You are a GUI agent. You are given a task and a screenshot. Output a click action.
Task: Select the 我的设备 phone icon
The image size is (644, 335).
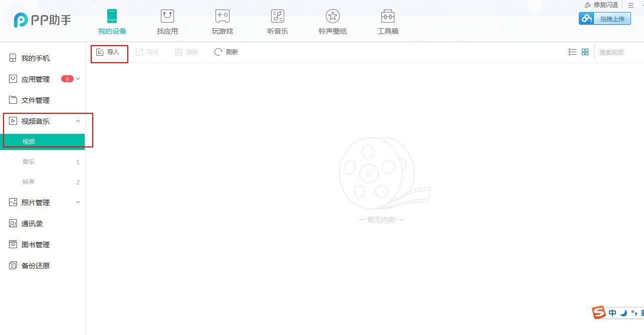click(x=112, y=16)
